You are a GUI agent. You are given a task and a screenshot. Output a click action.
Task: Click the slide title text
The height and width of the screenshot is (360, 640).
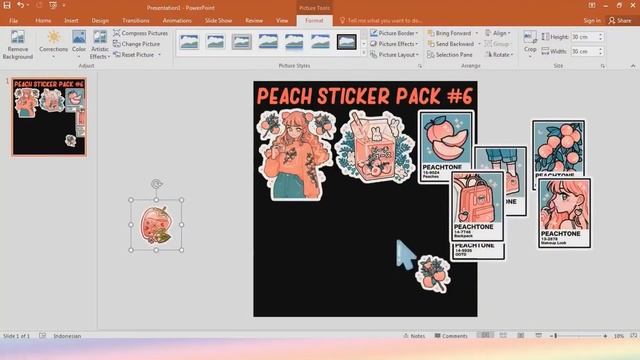(x=364, y=96)
